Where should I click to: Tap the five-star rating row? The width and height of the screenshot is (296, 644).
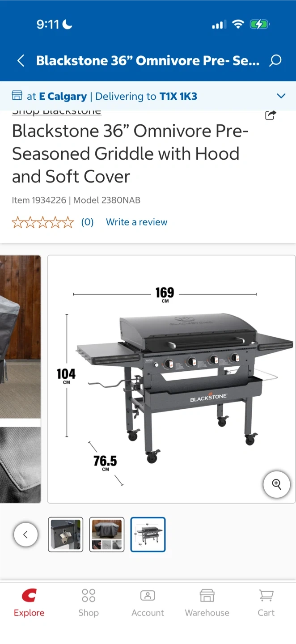[43, 222]
